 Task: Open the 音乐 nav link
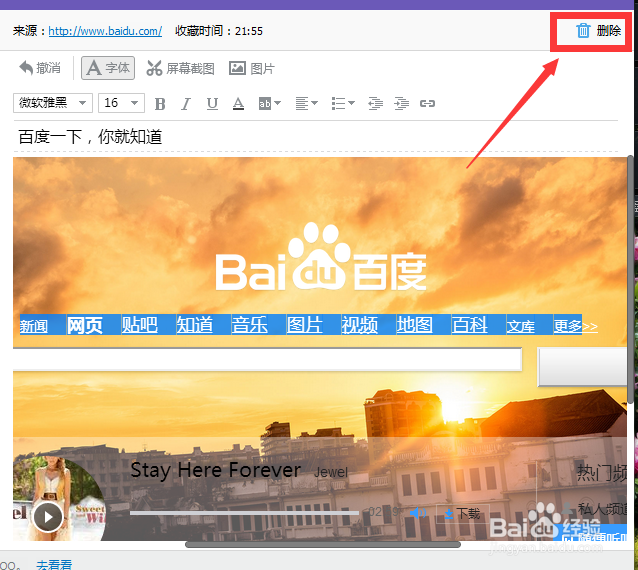[249, 325]
